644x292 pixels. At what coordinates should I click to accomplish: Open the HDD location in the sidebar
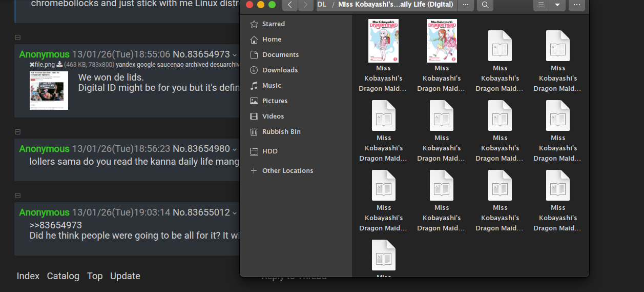point(296,151)
